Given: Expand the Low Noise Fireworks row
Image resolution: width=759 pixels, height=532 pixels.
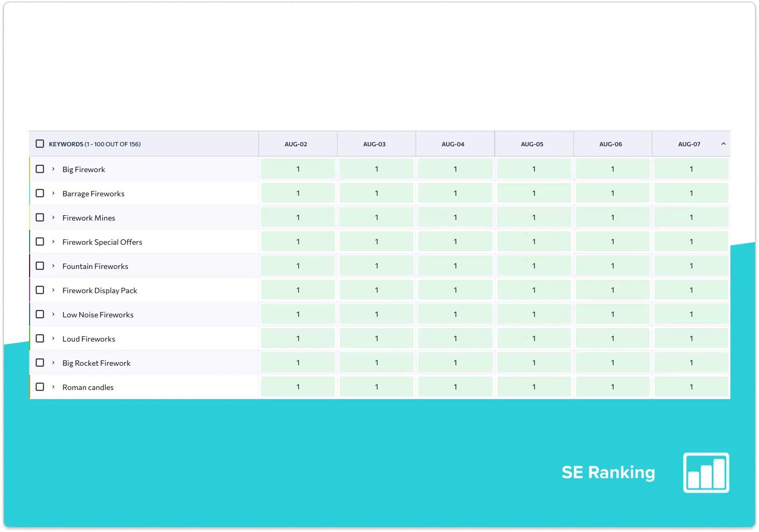Looking at the screenshot, I should tap(53, 314).
